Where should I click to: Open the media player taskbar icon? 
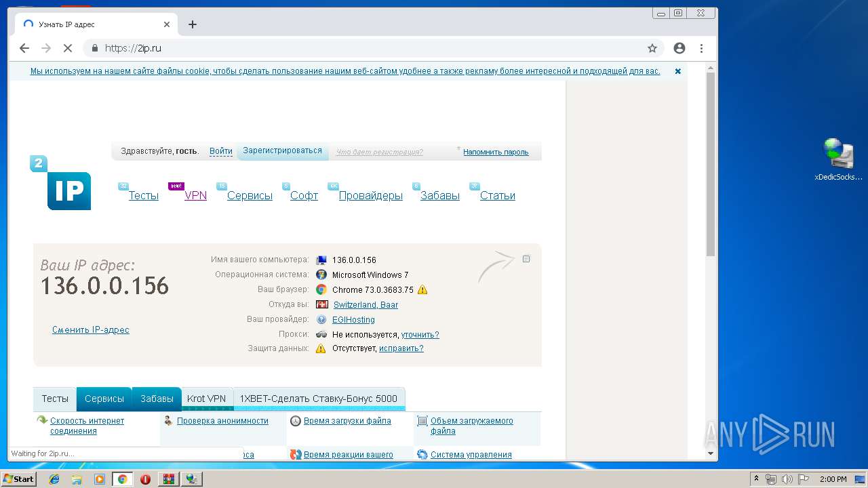point(99,479)
